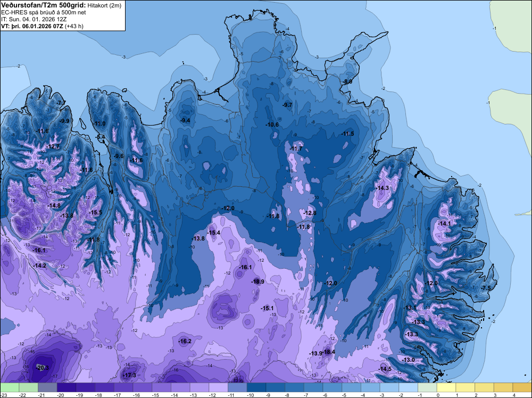
Task: Click the -11.0 temperature reading
Action: point(99,124)
